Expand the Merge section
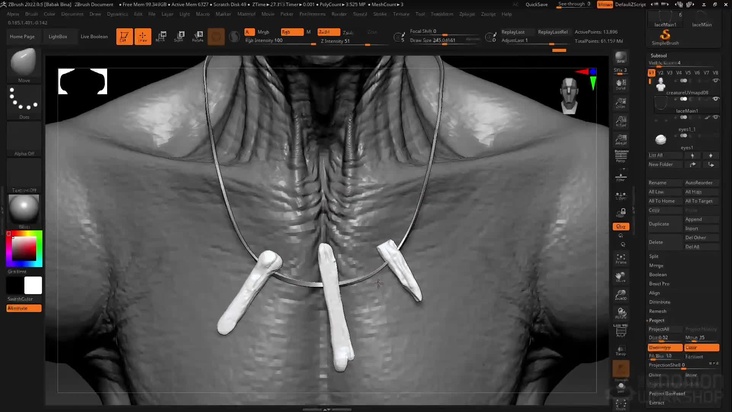 coord(656,265)
